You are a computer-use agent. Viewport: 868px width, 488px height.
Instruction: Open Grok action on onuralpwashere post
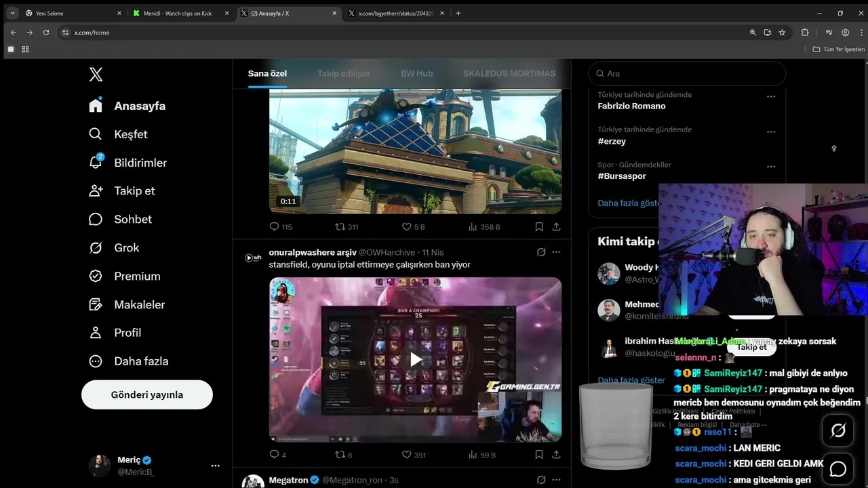541,252
